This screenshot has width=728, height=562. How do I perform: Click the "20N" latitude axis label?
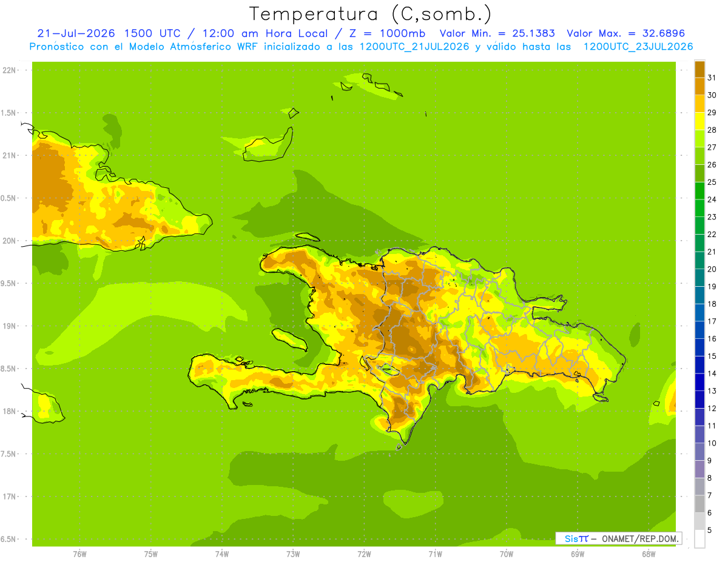click(x=9, y=241)
